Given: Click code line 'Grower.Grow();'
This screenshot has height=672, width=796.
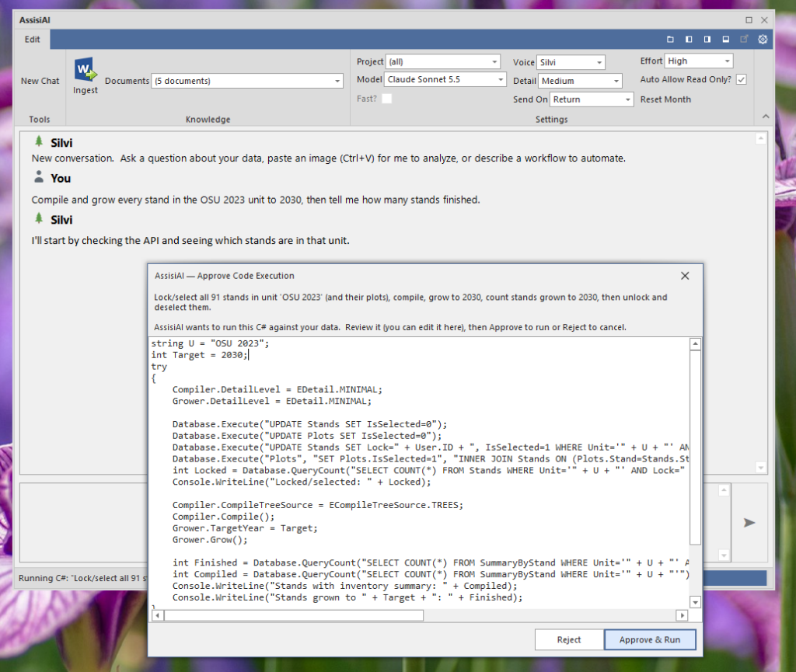Looking at the screenshot, I should click(x=210, y=540).
